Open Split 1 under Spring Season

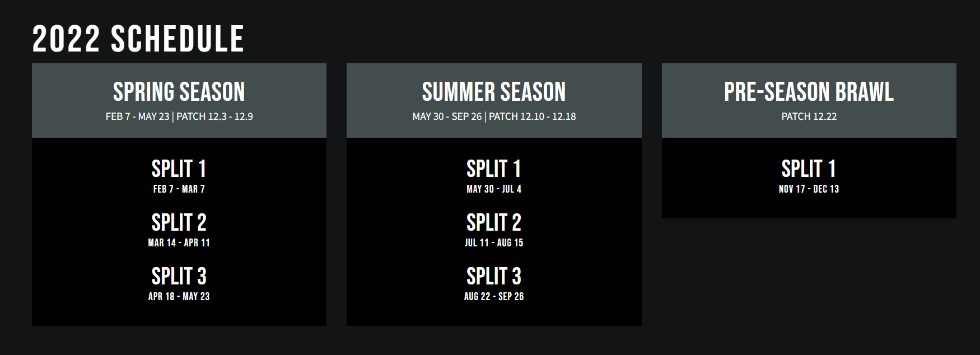(179, 169)
